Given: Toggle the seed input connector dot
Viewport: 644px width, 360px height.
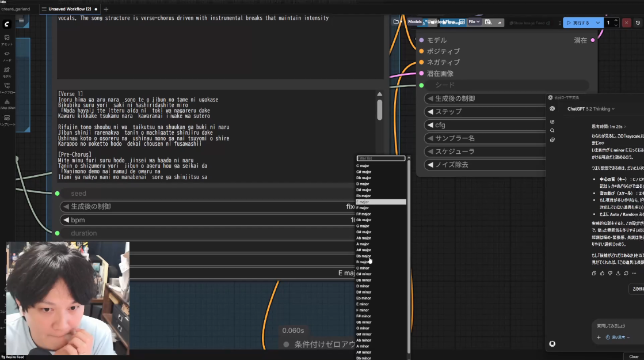Looking at the screenshot, I should (57, 194).
